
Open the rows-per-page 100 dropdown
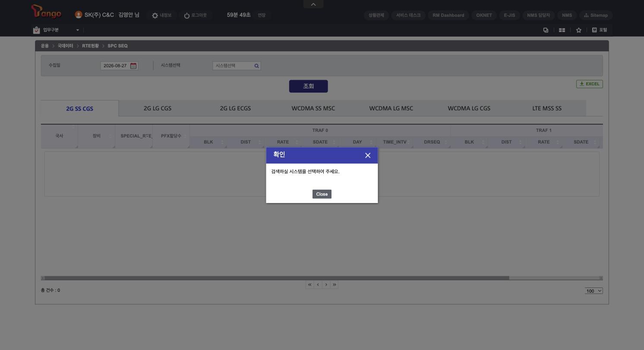594,291
